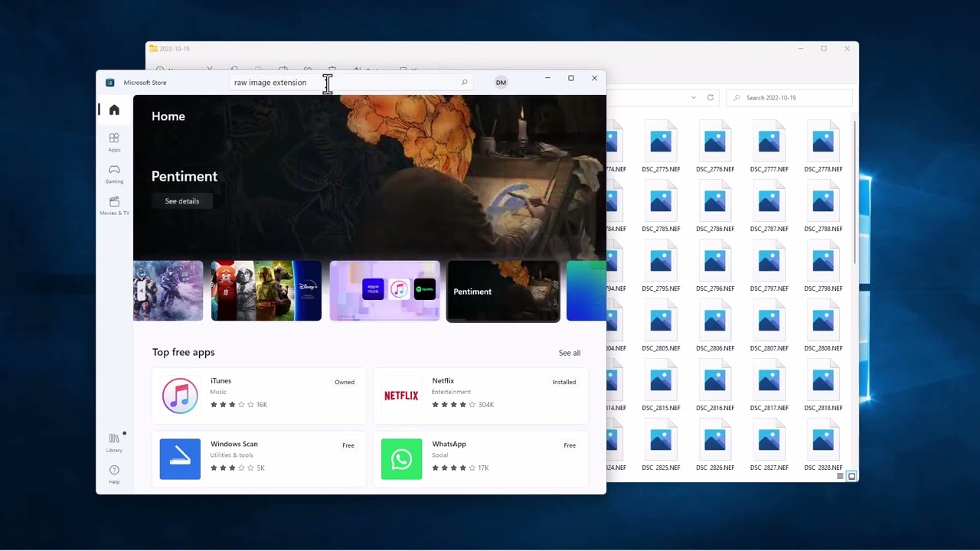Click the Windows Scan title text
The image size is (980, 551).
pyautogui.click(x=234, y=444)
